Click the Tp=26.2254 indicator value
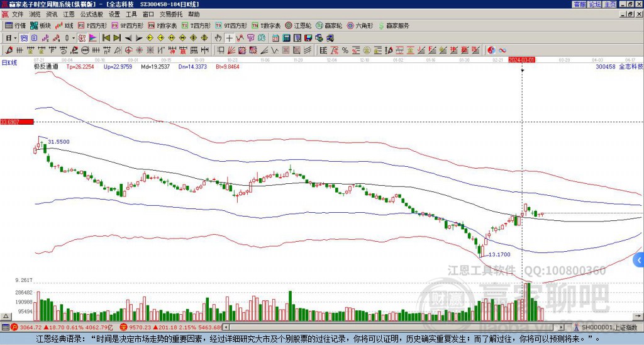Screen dimensions: 644x345 [80, 67]
